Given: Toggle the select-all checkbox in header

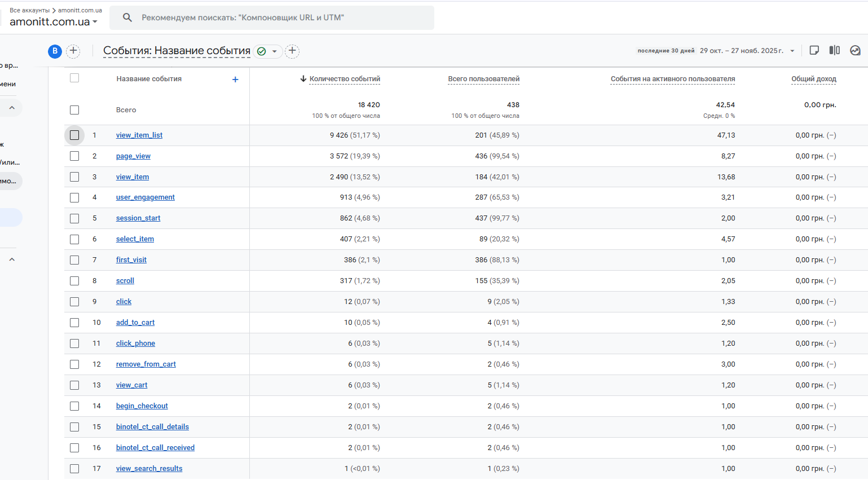Looking at the screenshot, I should pos(74,78).
